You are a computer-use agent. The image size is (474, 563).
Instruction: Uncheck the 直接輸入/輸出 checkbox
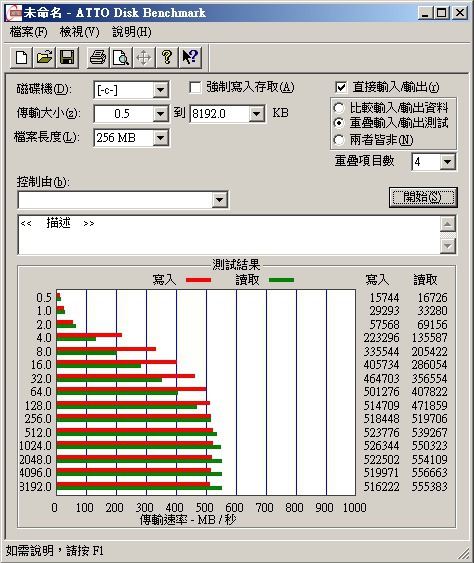(341, 87)
